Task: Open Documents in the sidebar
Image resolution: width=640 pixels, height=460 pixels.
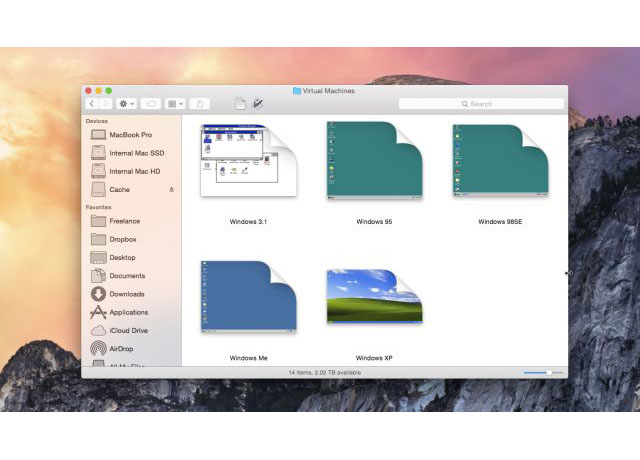Action: [131, 276]
